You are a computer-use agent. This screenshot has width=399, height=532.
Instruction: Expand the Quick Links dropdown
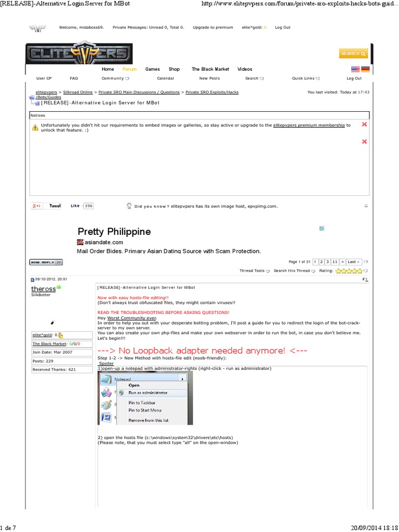[x=305, y=78]
